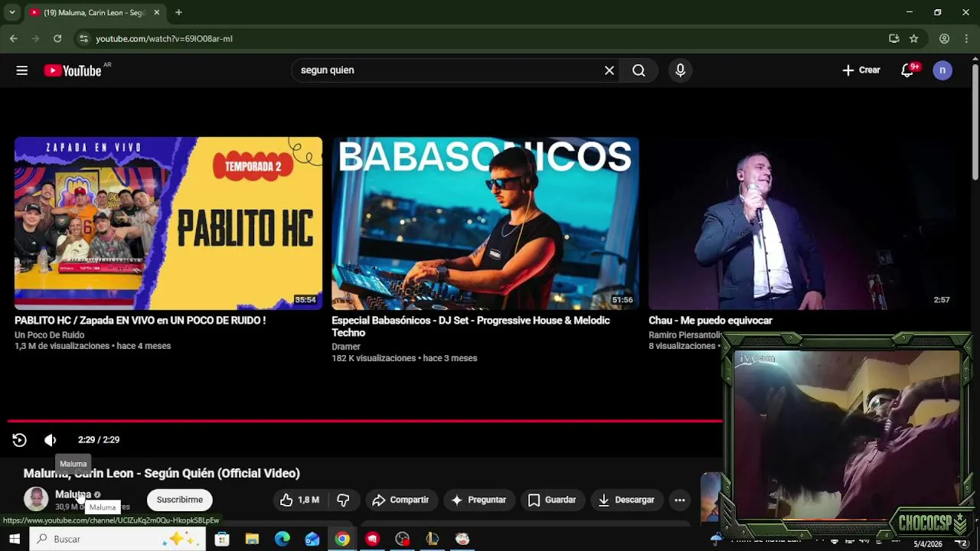Open 'PABLITO HC / Zapada EN VIVO' title

[140, 321]
